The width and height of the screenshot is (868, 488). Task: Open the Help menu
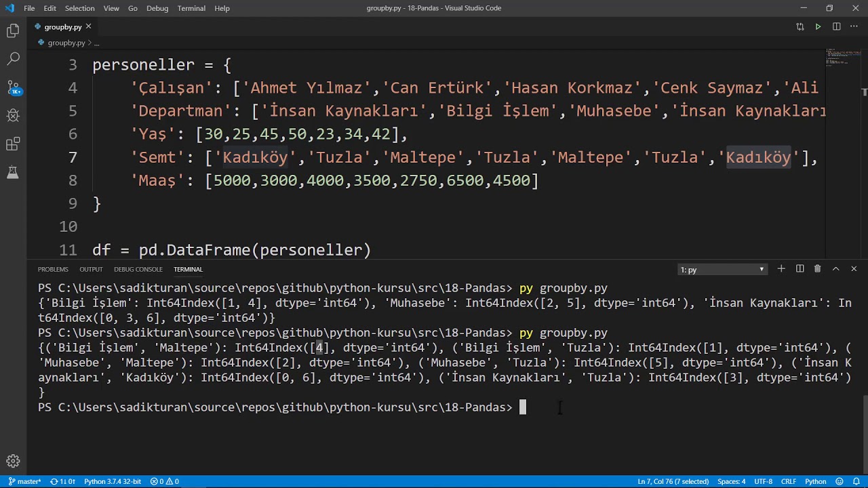[x=222, y=8]
